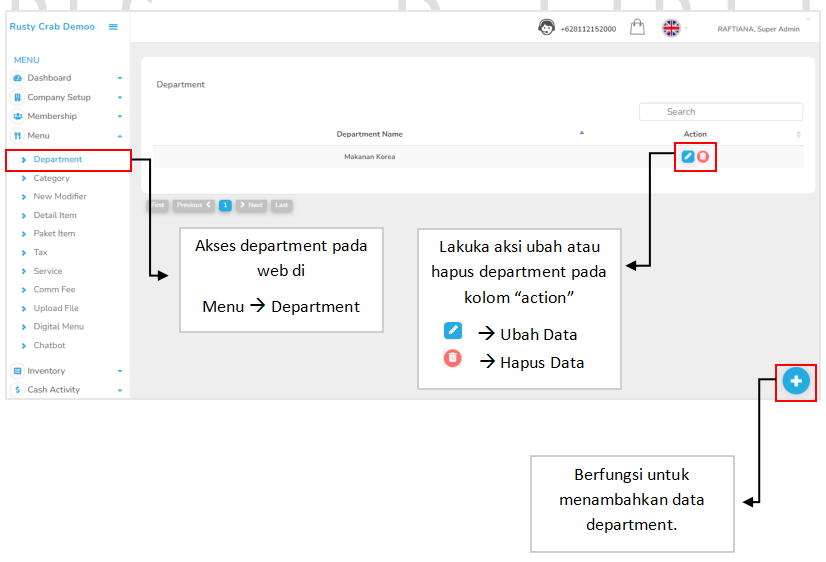Select the Digital Menu sidebar item
The height and width of the screenshot is (562, 826).
click(58, 327)
